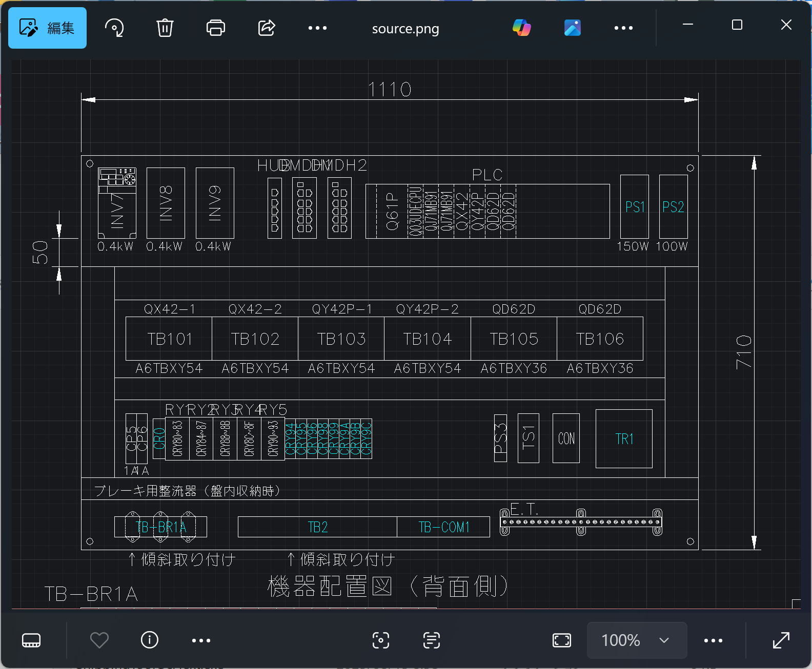Open the three-dot menu beside Designer icon
Screen dimensions: 812x669
(623, 28)
